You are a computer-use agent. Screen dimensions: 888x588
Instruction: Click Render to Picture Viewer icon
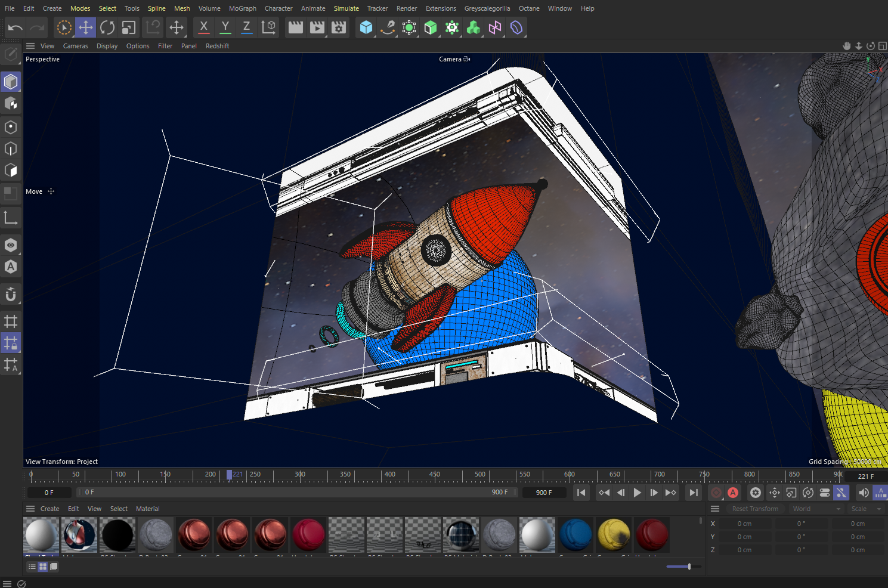(317, 27)
